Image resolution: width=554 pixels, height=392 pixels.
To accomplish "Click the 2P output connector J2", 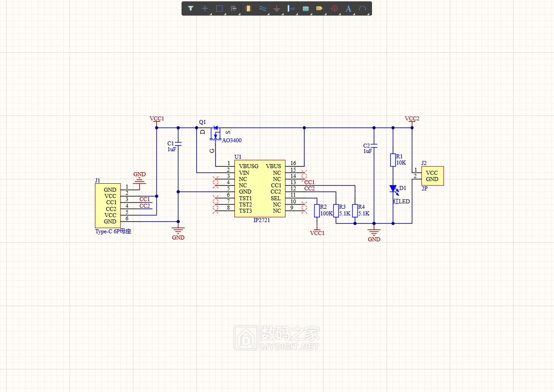I will pyautogui.click(x=432, y=176).
